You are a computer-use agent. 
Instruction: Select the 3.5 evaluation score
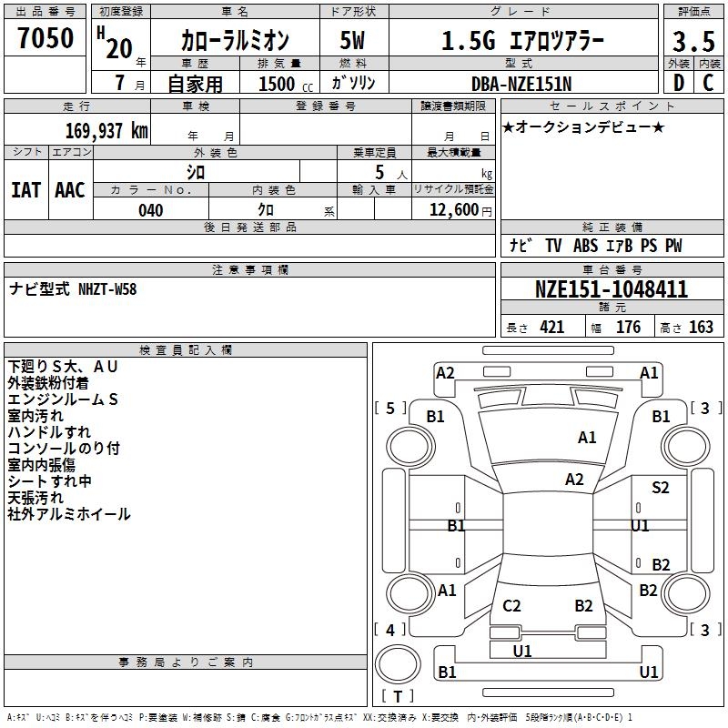[x=693, y=41]
